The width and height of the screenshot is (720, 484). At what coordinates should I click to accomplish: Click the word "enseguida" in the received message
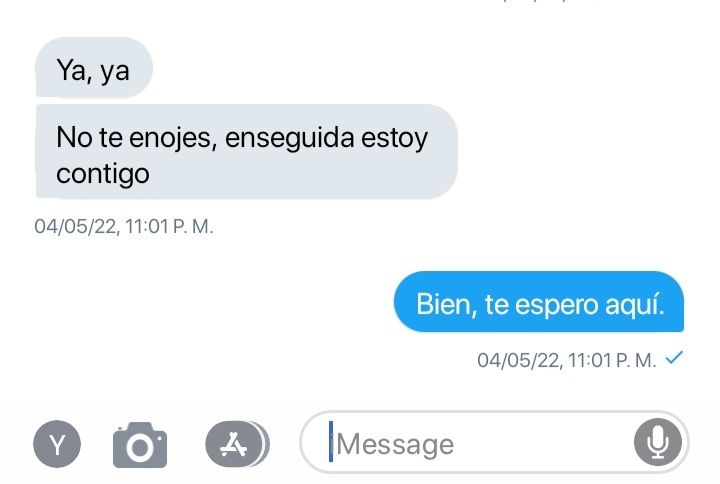[290, 138]
